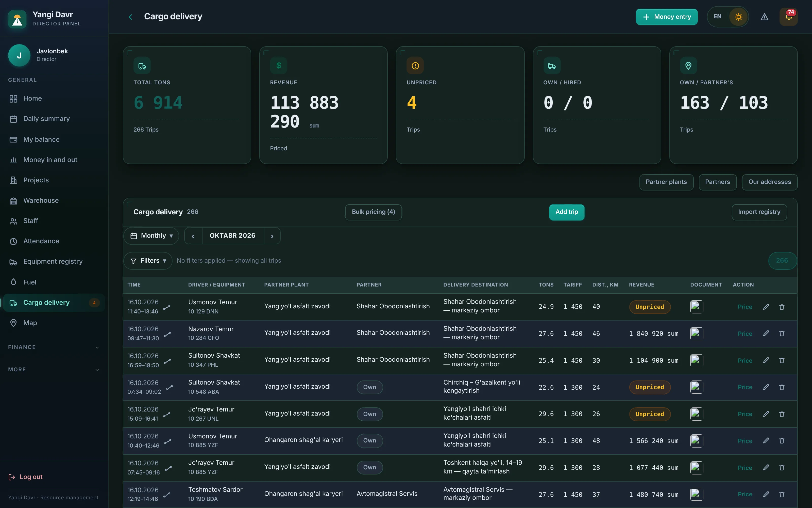Click the location pin on Own / Partner's card
The image size is (812, 508).
coord(688,66)
